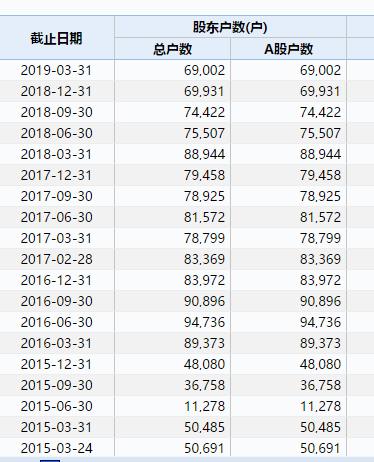The width and height of the screenshot is (374, 462).
Task: Click 总户数 value in 2018-12-31 row
Action: point(204,91)
